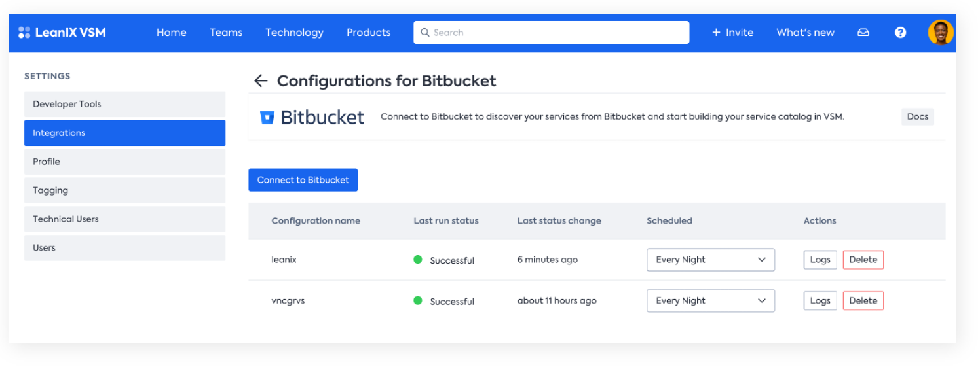Click the Last status change column header
980x369 pixels.
pyautogui.click(x=559, y=220)
